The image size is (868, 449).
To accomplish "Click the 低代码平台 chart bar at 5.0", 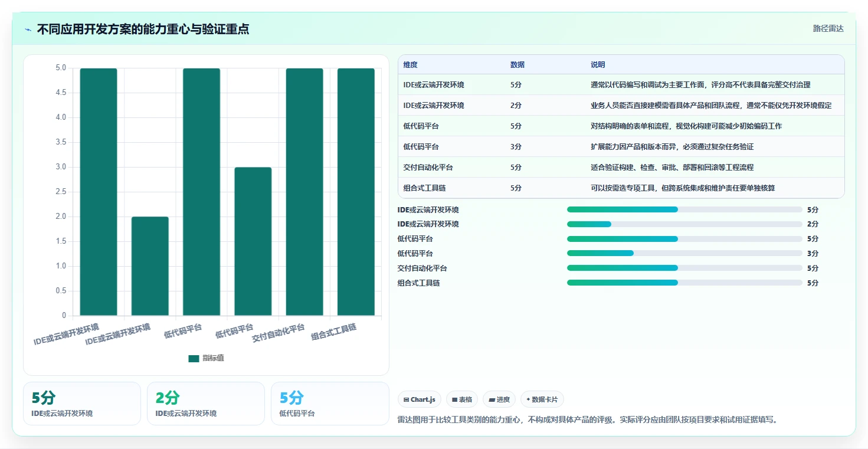I will tap(201, 192).
